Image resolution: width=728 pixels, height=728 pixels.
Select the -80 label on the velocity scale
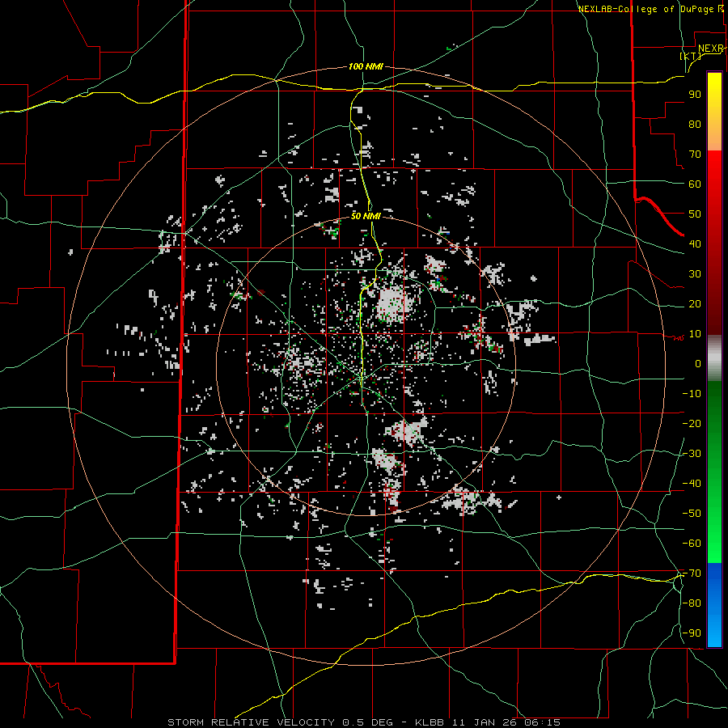(x=692, y=603)
